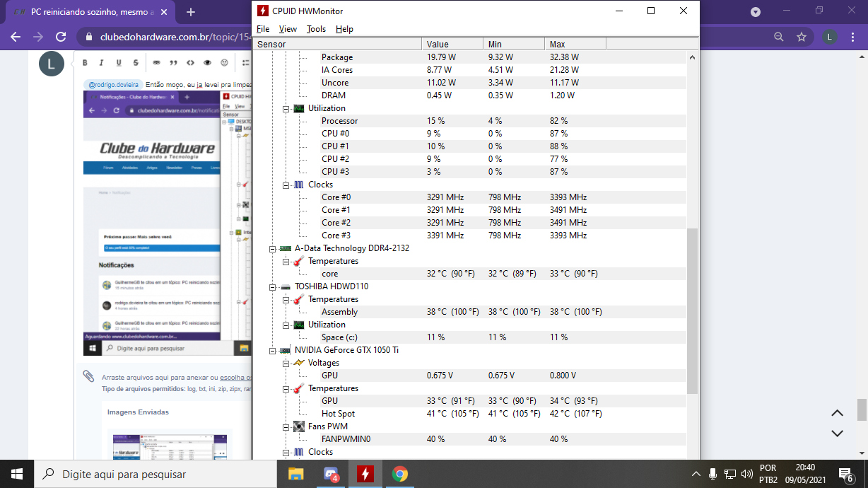Jump up with the page up-arrow button
This screenshot has height=488, width=868.
click(x=837, y=414)
